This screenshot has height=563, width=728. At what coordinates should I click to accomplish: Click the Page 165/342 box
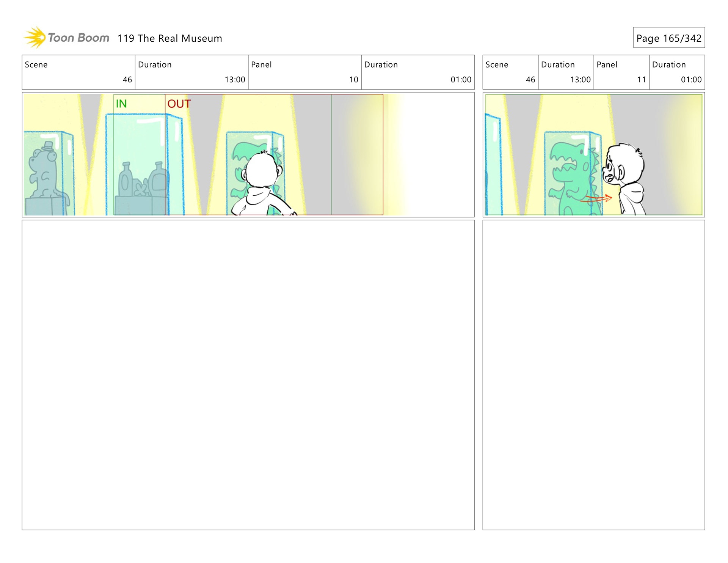[668, 38]
